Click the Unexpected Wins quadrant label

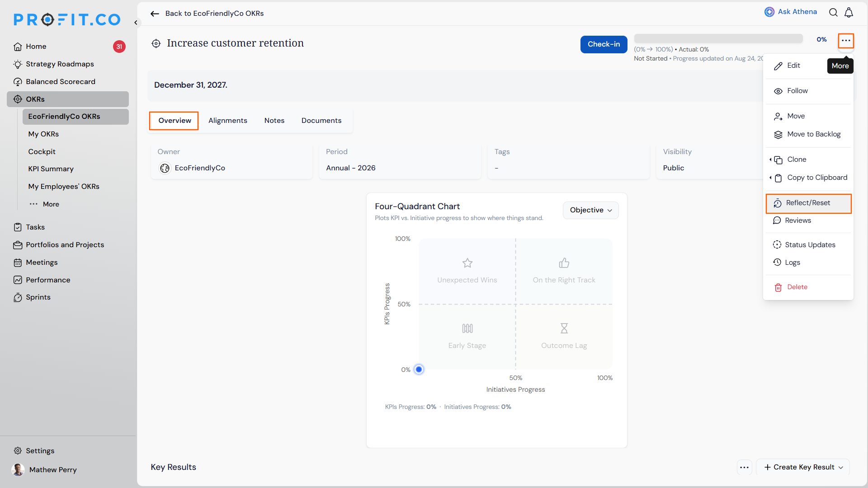(x=467, y=280)
